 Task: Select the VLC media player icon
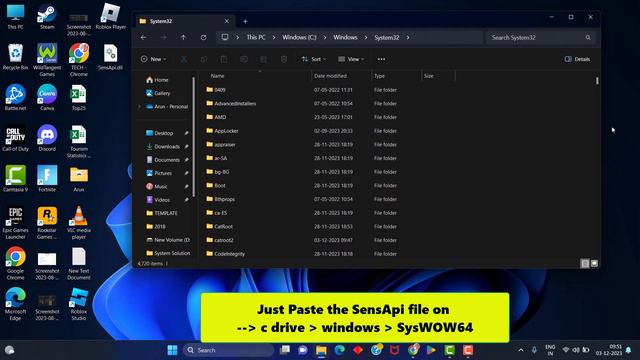pos(79,222)
